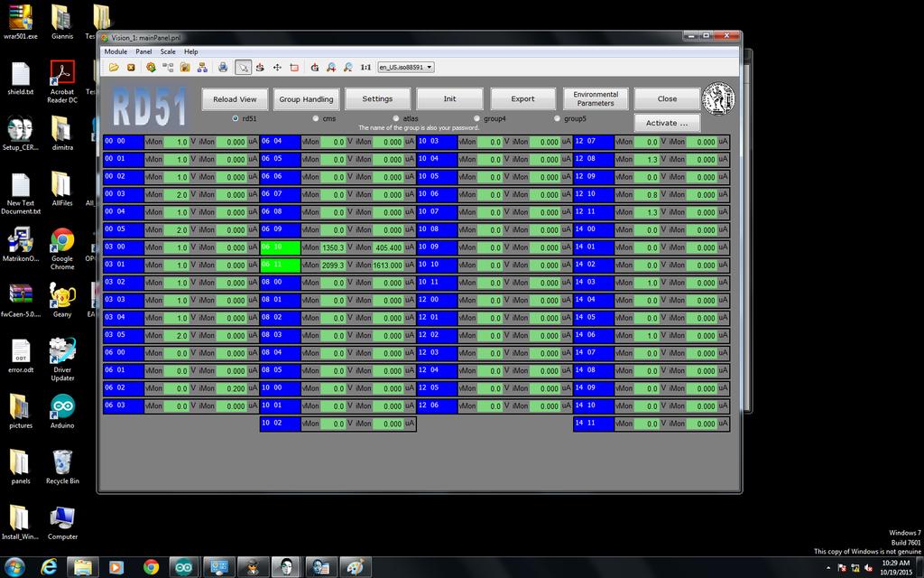Click the orange gear toolbar icon
Viewport: 924px width, 578px height.
151,67
